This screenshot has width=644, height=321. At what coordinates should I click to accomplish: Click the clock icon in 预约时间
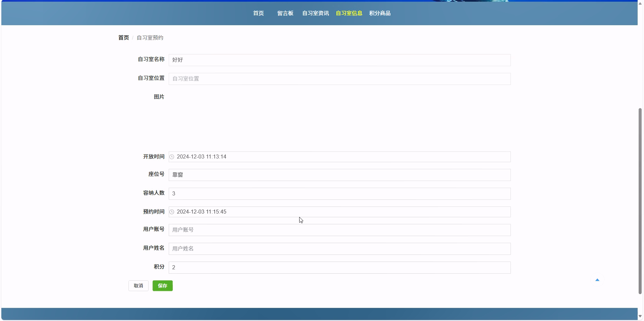point(172,212)
